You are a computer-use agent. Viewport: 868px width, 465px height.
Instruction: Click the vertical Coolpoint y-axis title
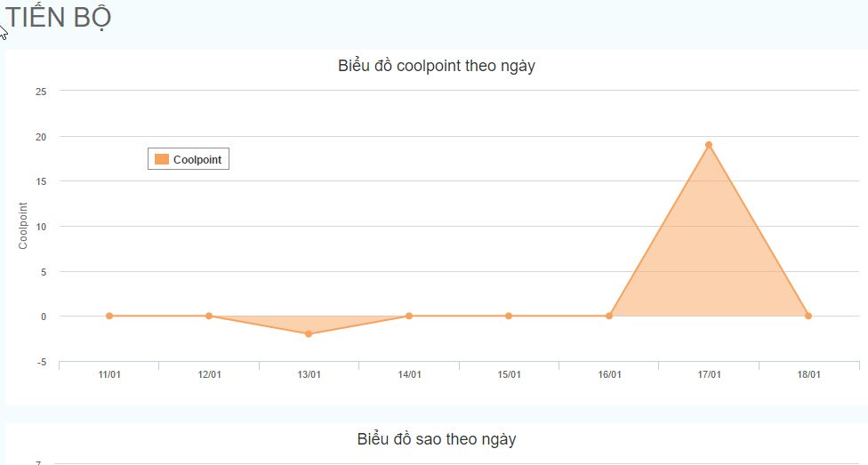[x=23, y=226]
